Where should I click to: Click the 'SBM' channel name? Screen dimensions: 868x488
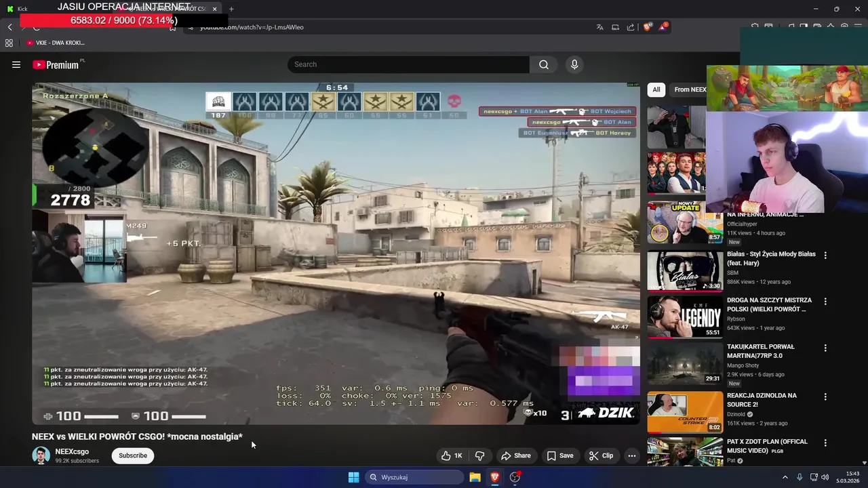pos(732,272)
